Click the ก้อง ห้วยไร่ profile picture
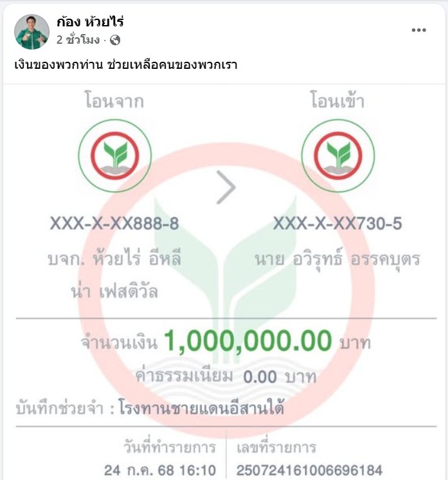The image size is (448, 480). click(x=31, y=32)
